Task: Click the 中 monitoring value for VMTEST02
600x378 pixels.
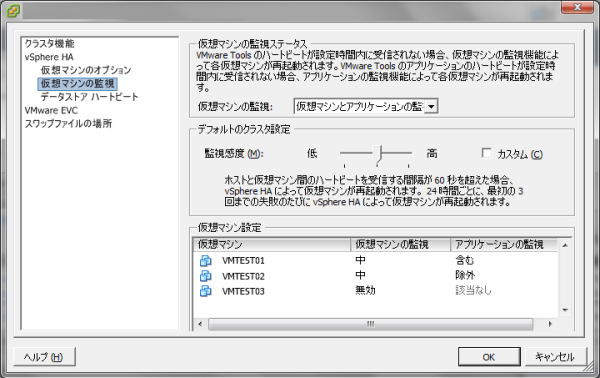Action: tap(360, 275)
